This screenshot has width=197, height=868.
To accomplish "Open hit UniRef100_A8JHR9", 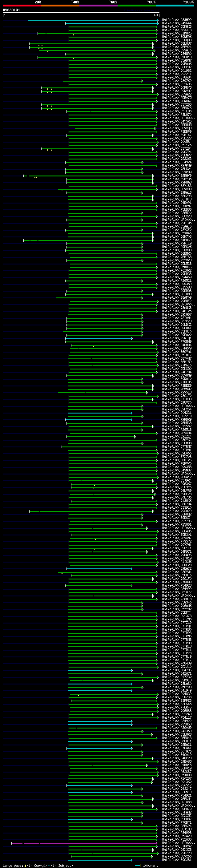I will click(177, 20).
